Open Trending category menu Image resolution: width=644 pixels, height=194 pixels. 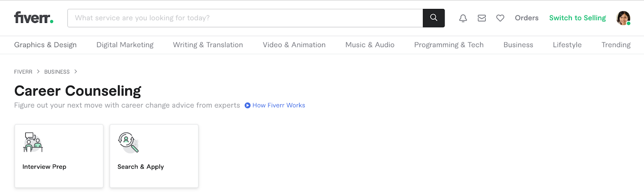click(616, 45)
